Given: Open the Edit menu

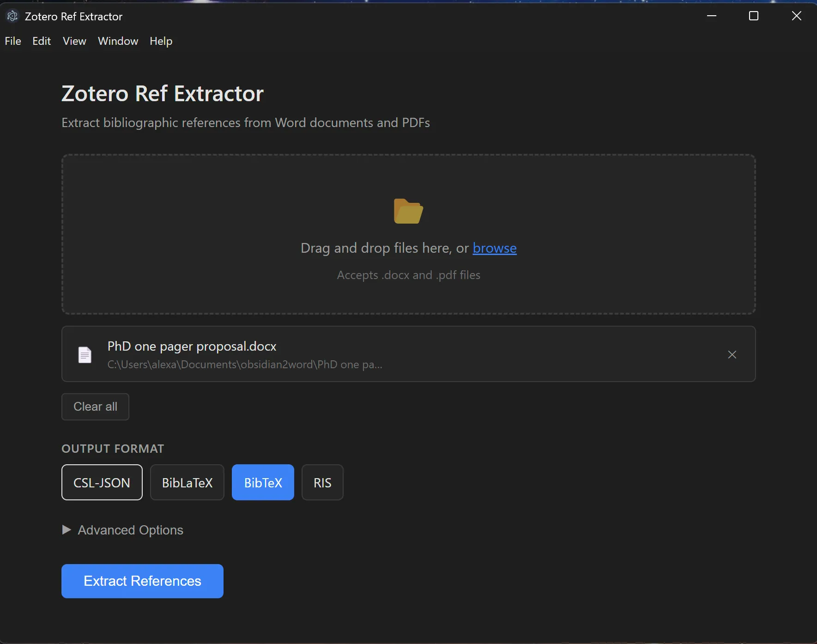Looking at the screenshot, I should point(42,41).
